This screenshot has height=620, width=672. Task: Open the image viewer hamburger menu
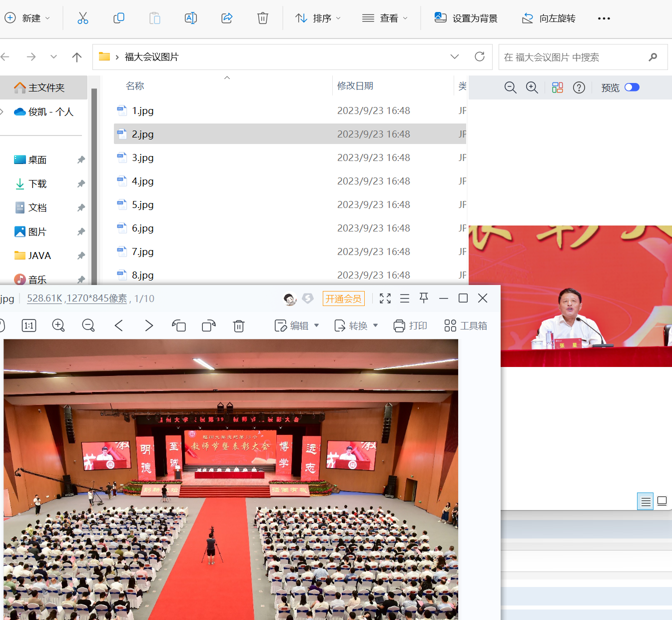click(x=405, y=298)
